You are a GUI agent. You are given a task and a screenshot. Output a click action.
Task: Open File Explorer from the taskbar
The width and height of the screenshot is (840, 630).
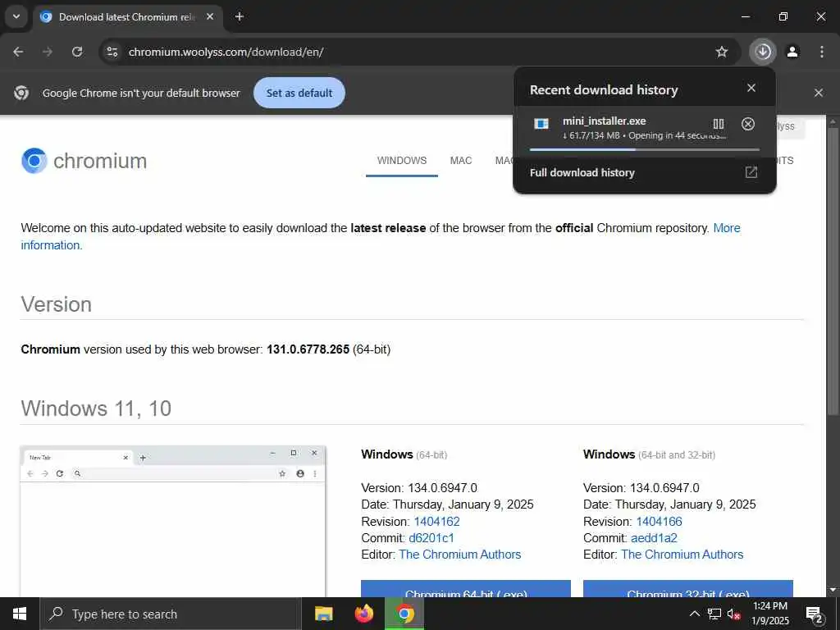coord(323,614)
